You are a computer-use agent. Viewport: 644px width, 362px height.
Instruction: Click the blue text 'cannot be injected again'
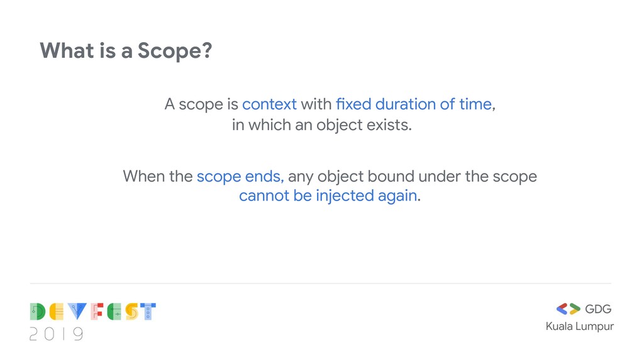[328, 196]
